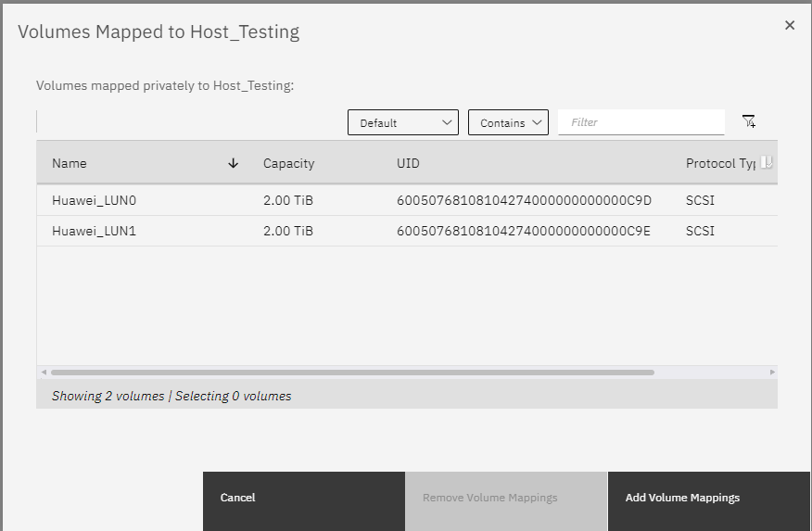This screenshot has height=531, width=812.
Task: Sort by the UID column header
Action: click(x=408, y=163)
